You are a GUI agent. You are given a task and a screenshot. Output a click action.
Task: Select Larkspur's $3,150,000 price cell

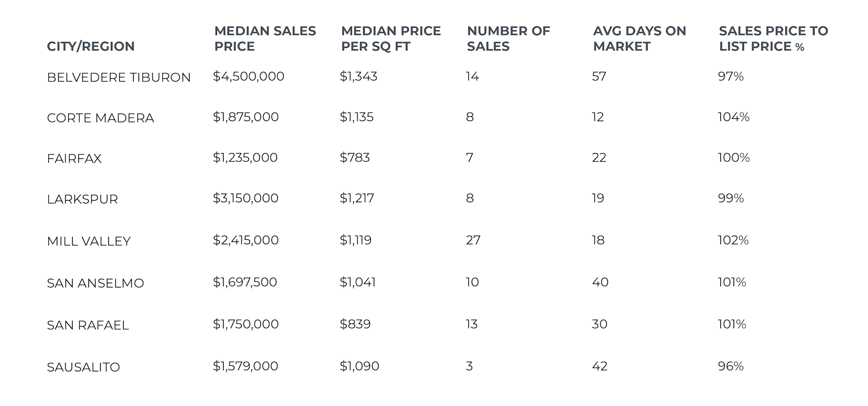(x=245, y=198)
